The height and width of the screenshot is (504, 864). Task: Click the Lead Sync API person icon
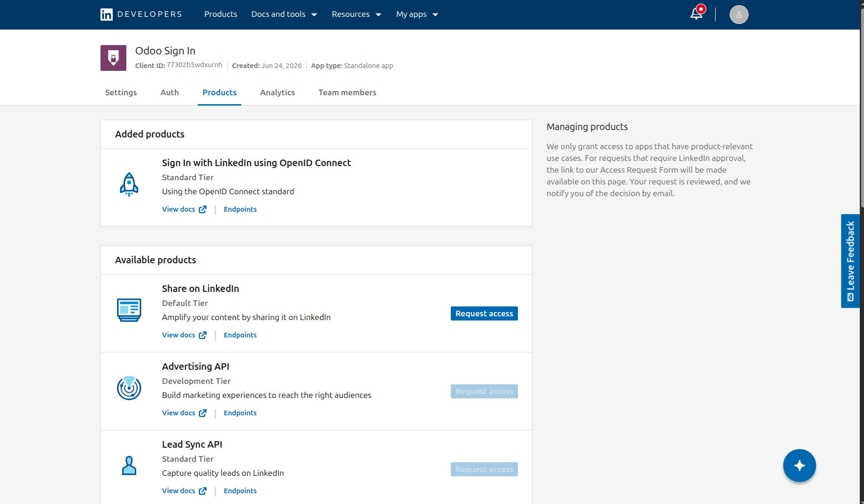[129, 466]
